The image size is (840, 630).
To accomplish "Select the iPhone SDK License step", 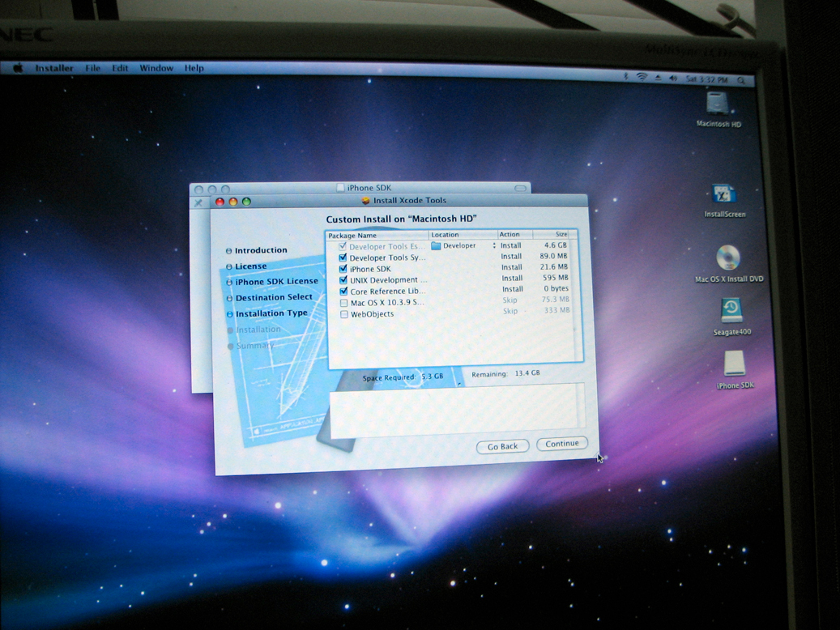I will [x=276, y=281].
